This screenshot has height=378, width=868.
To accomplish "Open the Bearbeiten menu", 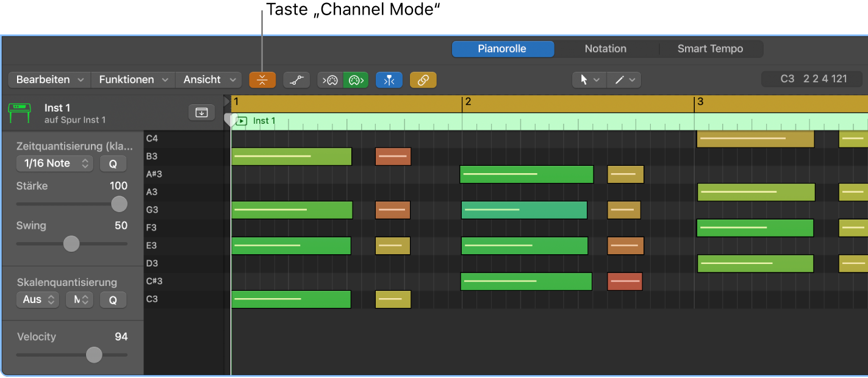I will click(49, 80).
